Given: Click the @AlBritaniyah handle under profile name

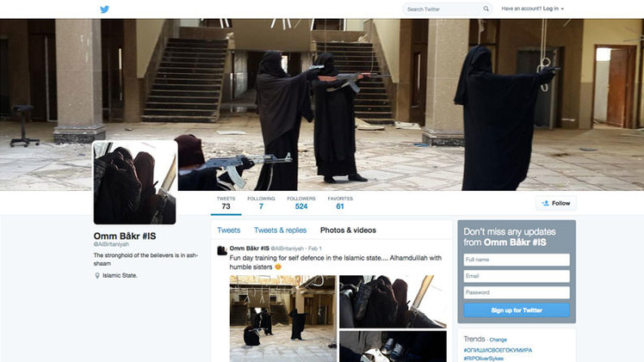Looking at the screenshot, I should [111, 244].
